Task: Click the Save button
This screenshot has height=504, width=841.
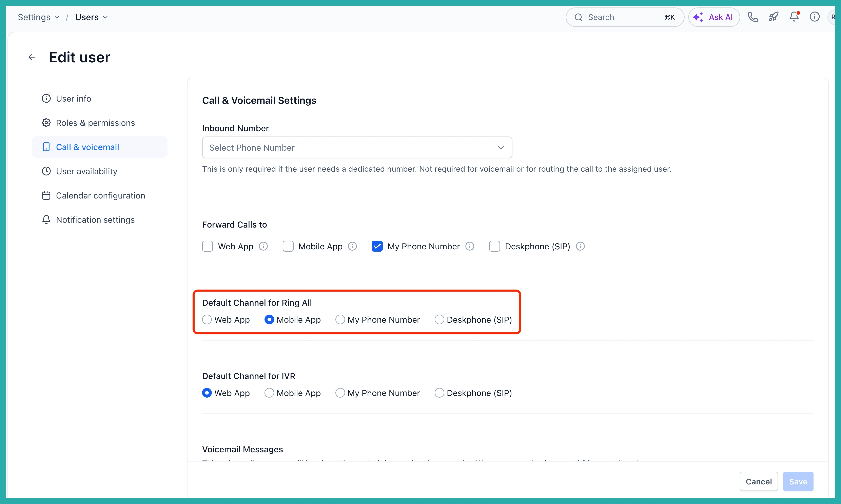Action: pyautogui.click(x=798, y=481)
